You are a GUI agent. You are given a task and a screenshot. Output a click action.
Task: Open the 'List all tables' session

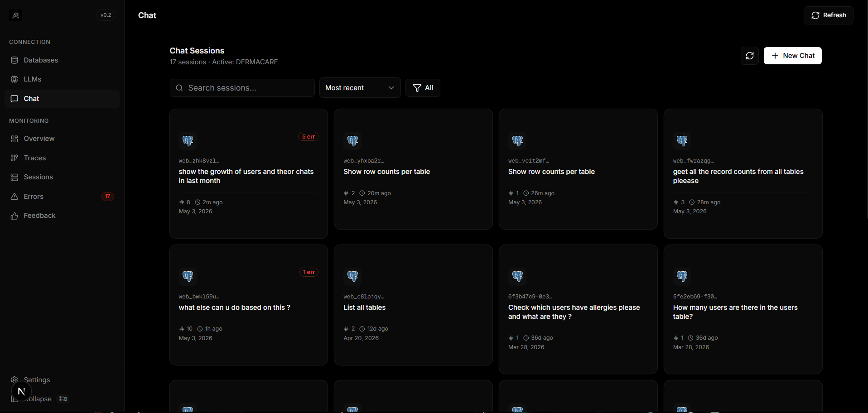(413, 305)
